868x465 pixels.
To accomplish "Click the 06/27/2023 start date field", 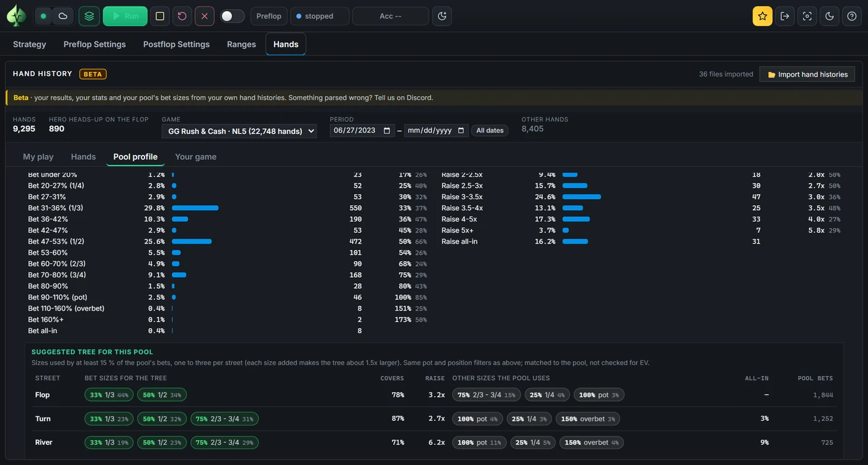I will [x=362, y=131].
